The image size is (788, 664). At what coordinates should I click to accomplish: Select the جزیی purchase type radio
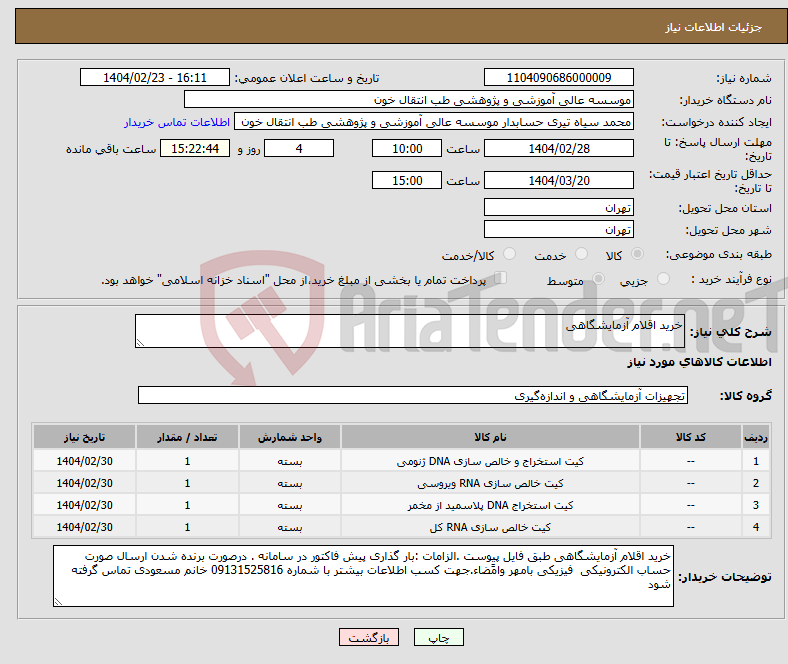(663, 278)
